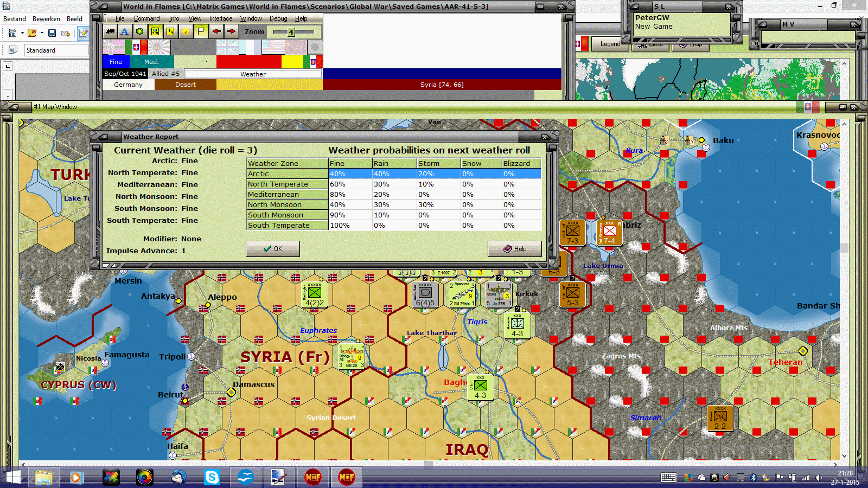Click the Med. zone indicator

151,62
